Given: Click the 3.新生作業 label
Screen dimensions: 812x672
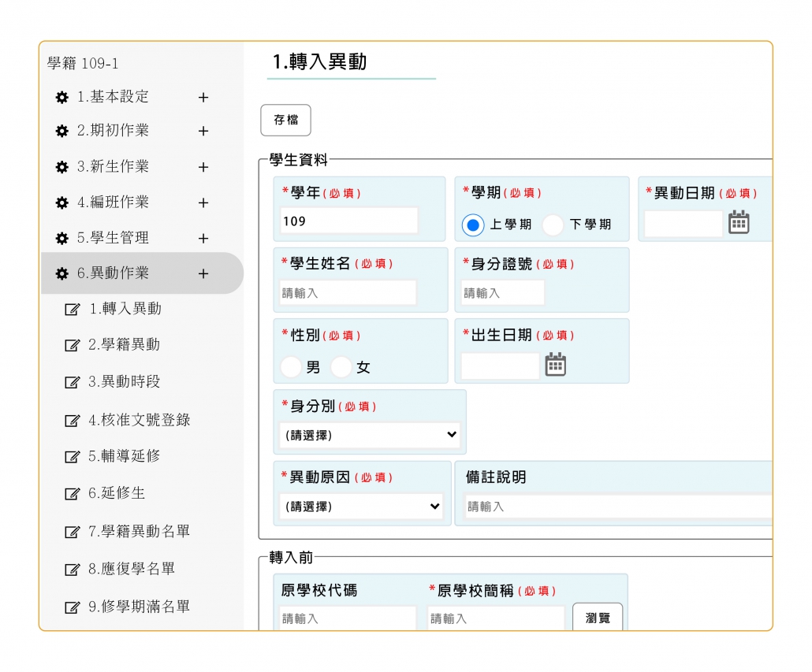Looking at the screenshot, I should (x=113, y=166).
